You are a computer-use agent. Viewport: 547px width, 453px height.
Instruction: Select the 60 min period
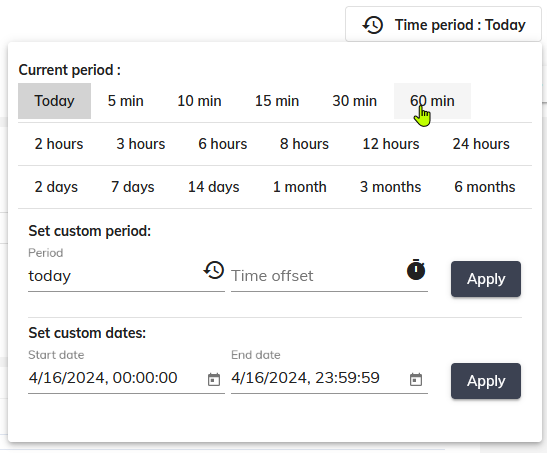(x=432, y=101)
